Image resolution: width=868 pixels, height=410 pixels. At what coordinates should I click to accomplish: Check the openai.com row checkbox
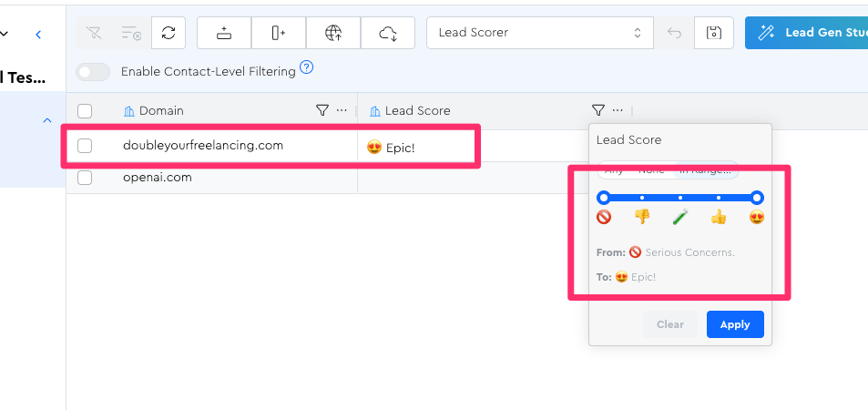point(85,178)
